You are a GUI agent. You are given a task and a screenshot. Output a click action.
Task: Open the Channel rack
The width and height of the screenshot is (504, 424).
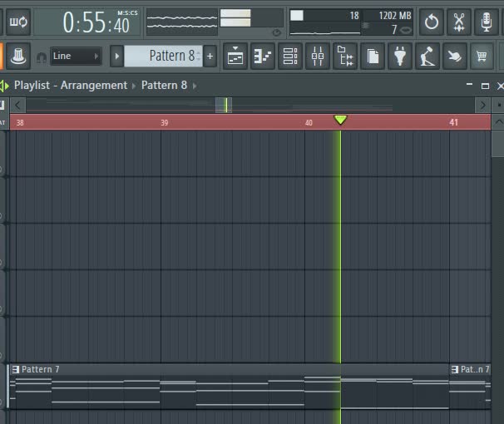(290, 56)
